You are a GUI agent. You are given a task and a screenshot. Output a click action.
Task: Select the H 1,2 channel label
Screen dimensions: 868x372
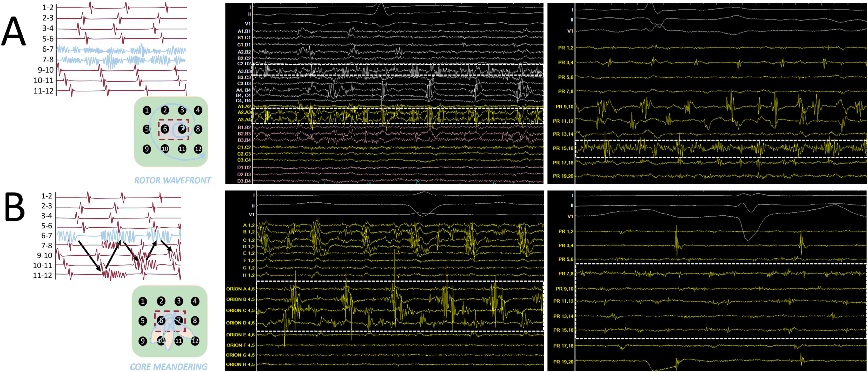[249, 275]
